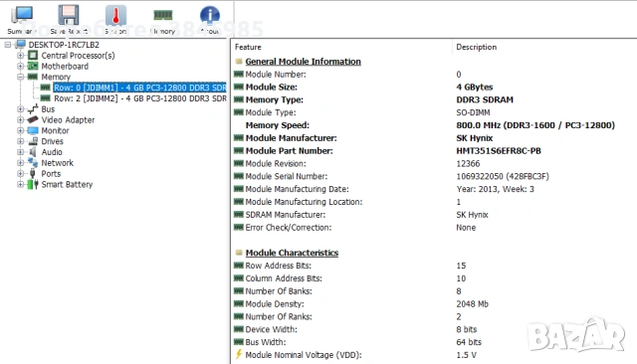Click the Bus Width row label
637x364 pixels.
click(266, 342)
